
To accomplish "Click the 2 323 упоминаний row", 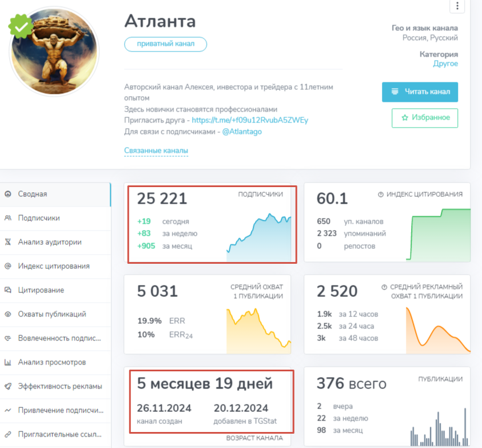I will 352,233.
